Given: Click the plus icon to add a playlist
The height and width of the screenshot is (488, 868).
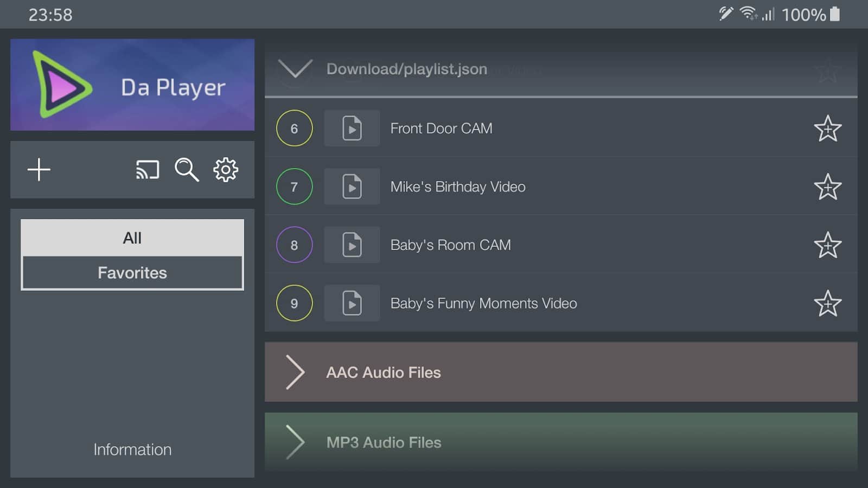Looking at the screenshot, I should click(39, 170).
